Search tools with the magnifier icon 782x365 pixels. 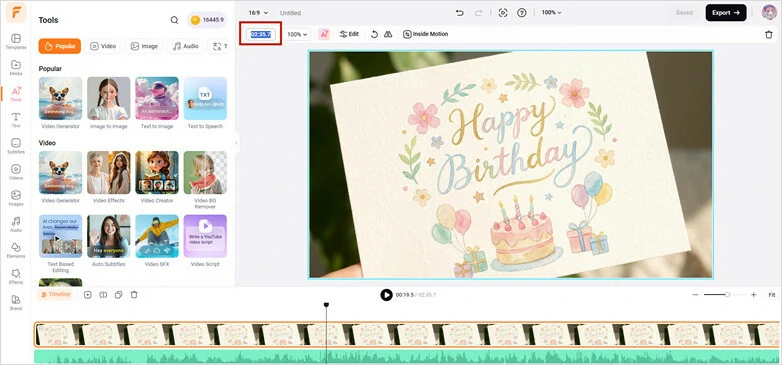click(x=174, y=20)
